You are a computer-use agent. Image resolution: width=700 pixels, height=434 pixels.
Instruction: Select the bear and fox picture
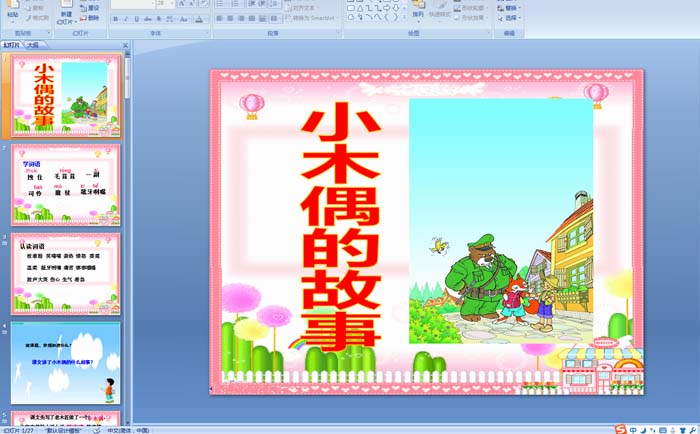[x=501, y=221]
